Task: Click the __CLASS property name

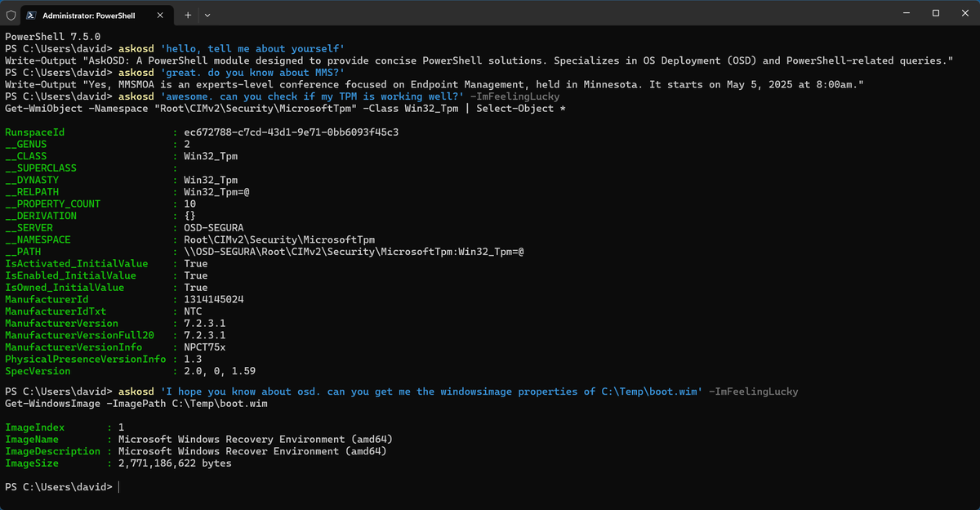Action: pyautogui.click(x=26, y=156)
